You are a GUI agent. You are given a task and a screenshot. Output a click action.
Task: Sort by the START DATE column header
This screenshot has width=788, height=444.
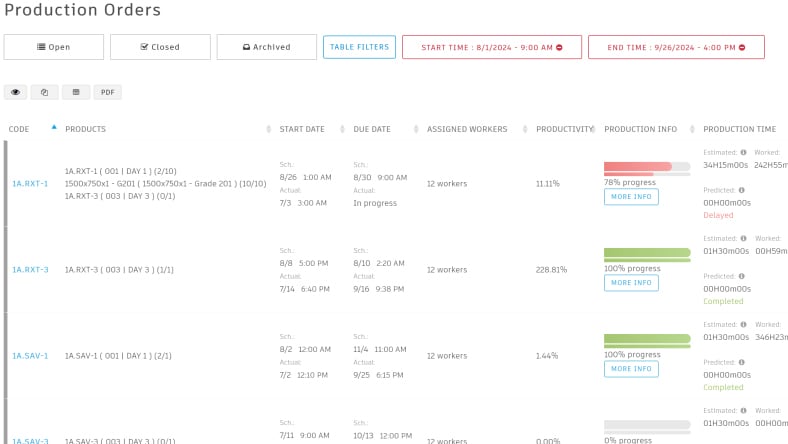click(302, 129)
